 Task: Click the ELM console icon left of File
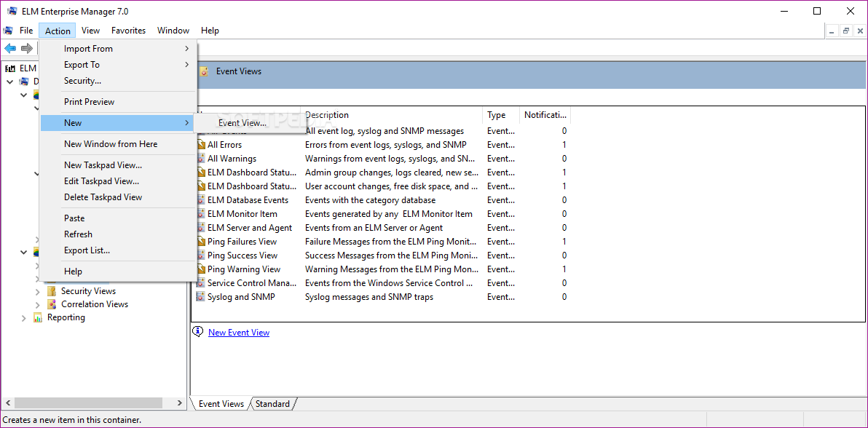pos(8,31)
